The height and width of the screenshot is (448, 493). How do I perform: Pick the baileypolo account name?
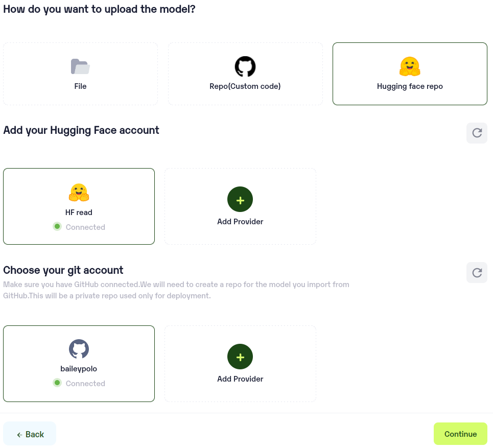click(79, 369)
